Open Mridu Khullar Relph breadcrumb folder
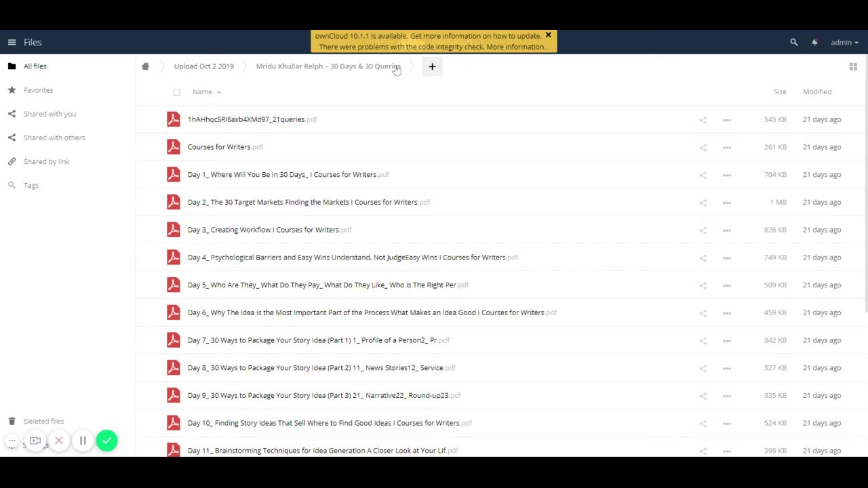Screen dimensions: 868x488 click(328, 66)
